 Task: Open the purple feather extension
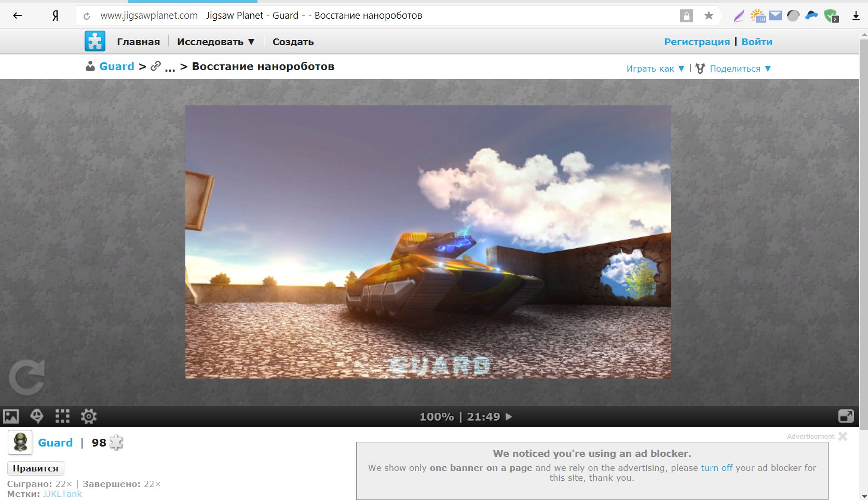pyautogui.click(x=739, y=16)
